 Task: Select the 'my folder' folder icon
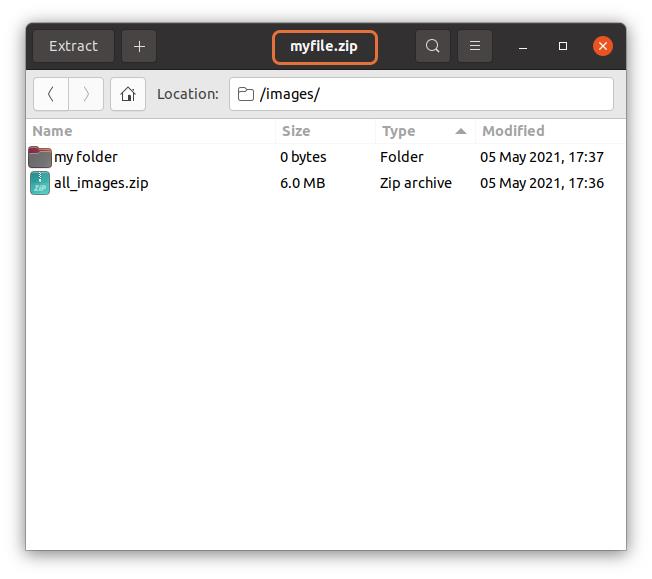coord(40,157)
